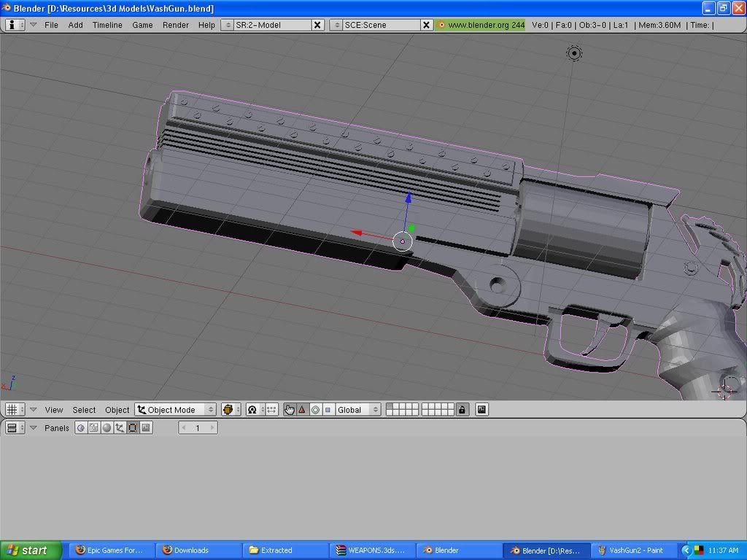The width and height of the screenshot is (747, 560).
Task: Delete the SR:2-Model screen with X button
Action: [x=317, y=25]
